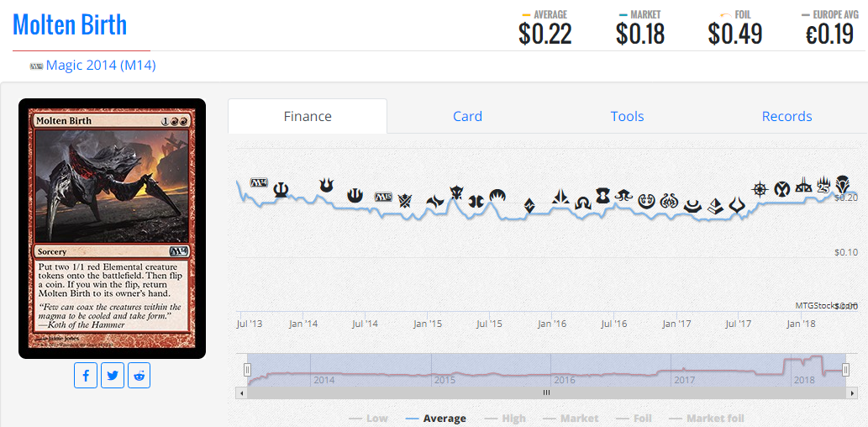
Task: Click the Magic Origins sunburst symbol
Action: (497, 195)
